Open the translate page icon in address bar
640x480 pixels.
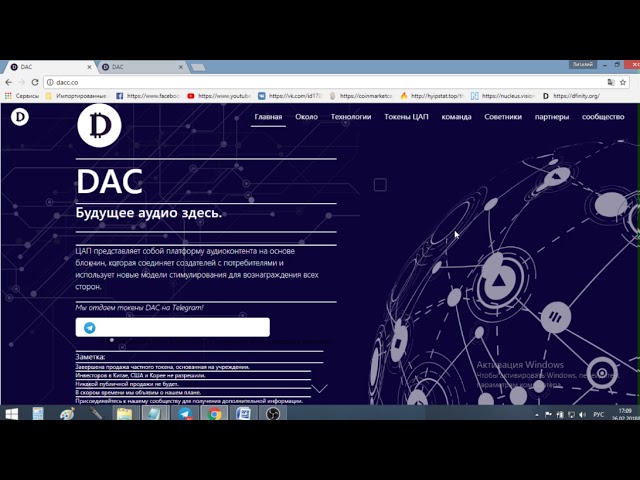pos(611,82)
